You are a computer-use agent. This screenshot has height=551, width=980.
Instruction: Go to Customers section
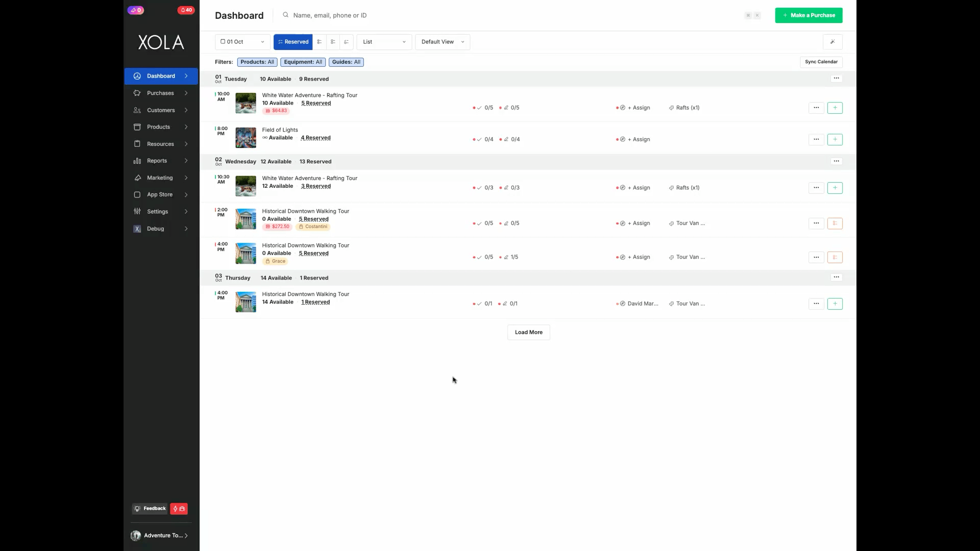(x=161, y=110)
